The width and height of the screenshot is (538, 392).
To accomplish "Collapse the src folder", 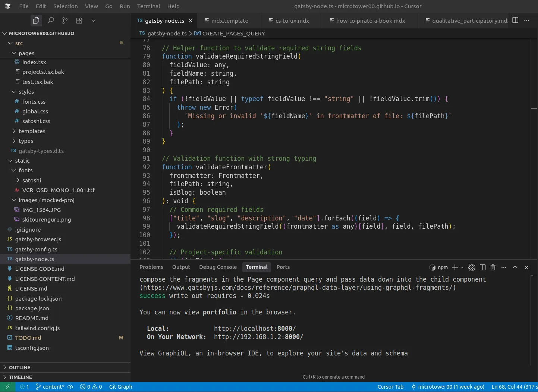I will tap(19, 43).
